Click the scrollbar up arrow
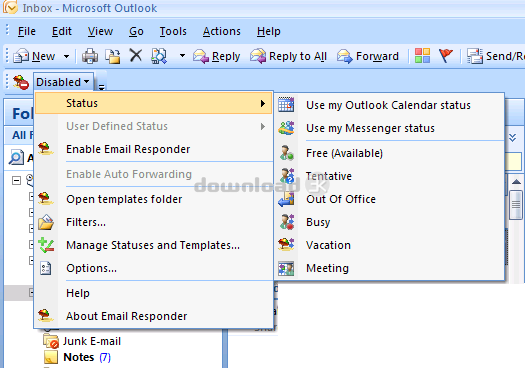 pyautogui.click(x=516, y=181)
